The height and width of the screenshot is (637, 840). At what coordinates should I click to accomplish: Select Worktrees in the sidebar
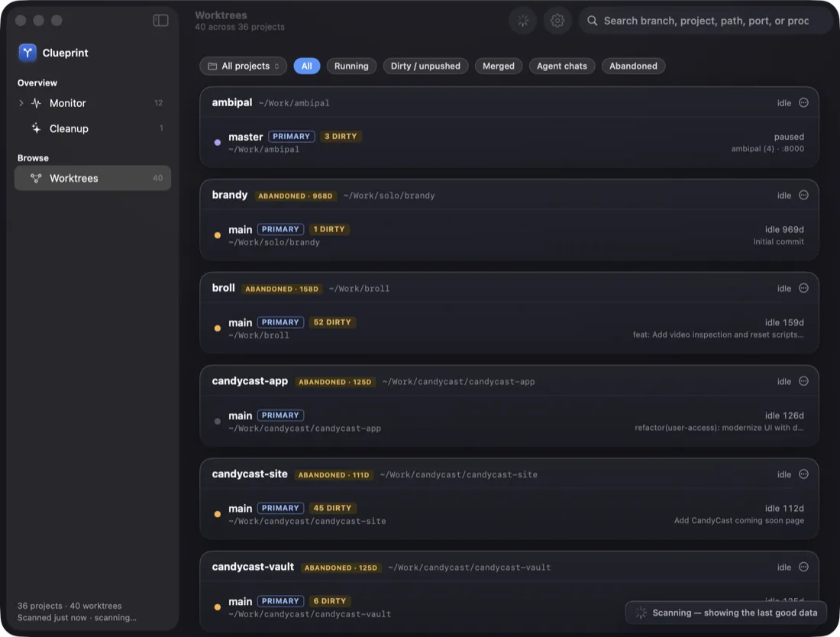pos(92,178)
